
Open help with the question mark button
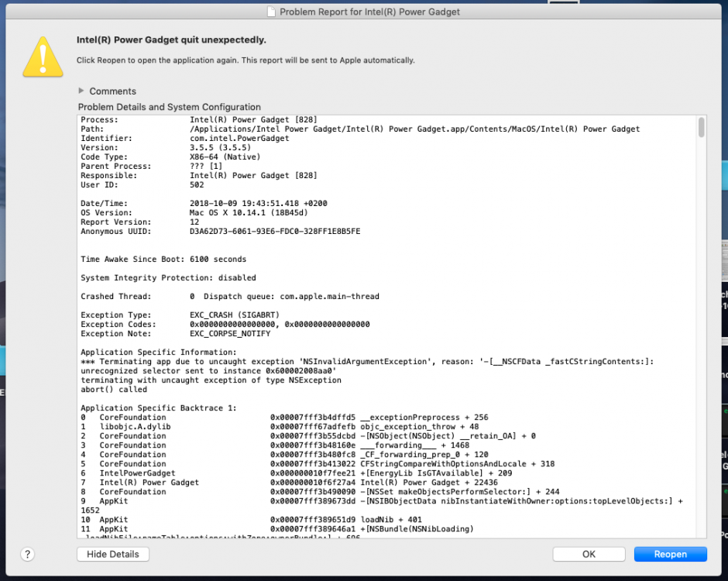click(27, 554)
